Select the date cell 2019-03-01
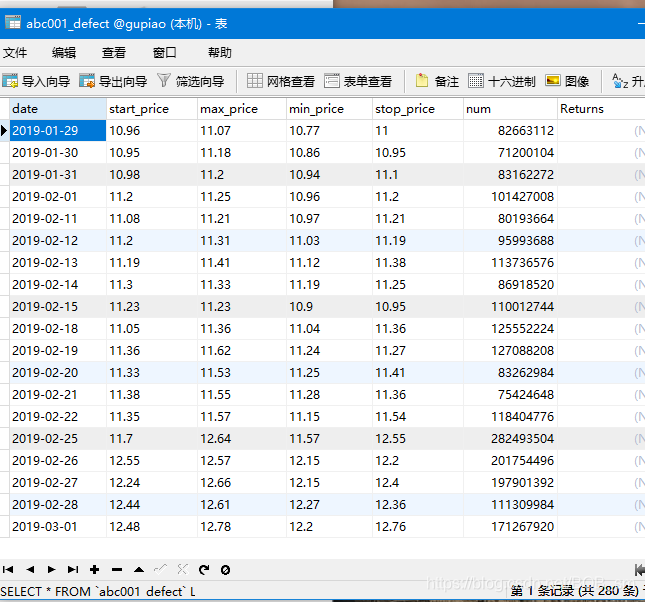 tap(58, 526)
